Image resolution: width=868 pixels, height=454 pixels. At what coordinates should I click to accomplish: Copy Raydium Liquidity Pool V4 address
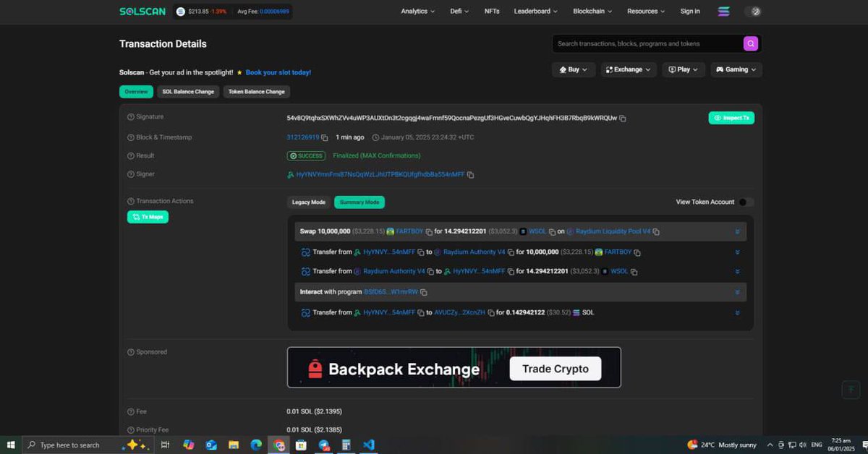point(655,232)
